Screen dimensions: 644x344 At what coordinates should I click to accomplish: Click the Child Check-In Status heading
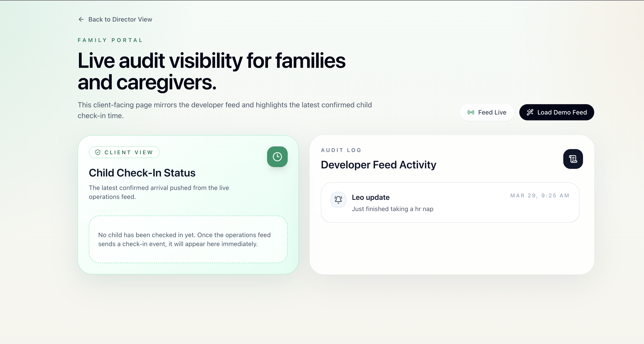[142, 173]
